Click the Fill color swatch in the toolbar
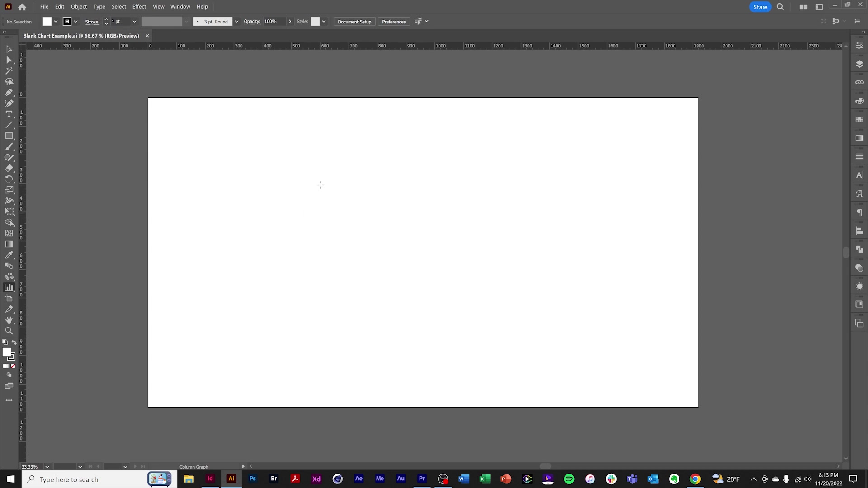Screen dimensions: 868x488 click(x=47, y=21)
